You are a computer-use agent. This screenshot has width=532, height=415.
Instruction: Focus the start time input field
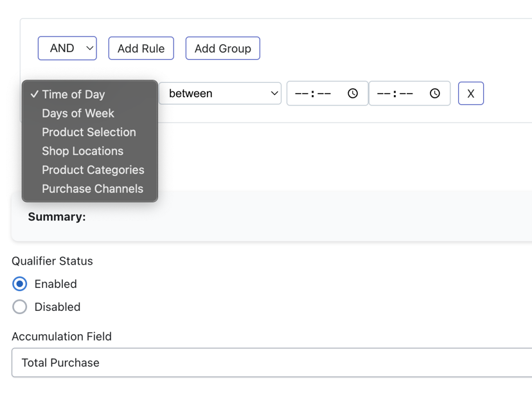[328, 93]
